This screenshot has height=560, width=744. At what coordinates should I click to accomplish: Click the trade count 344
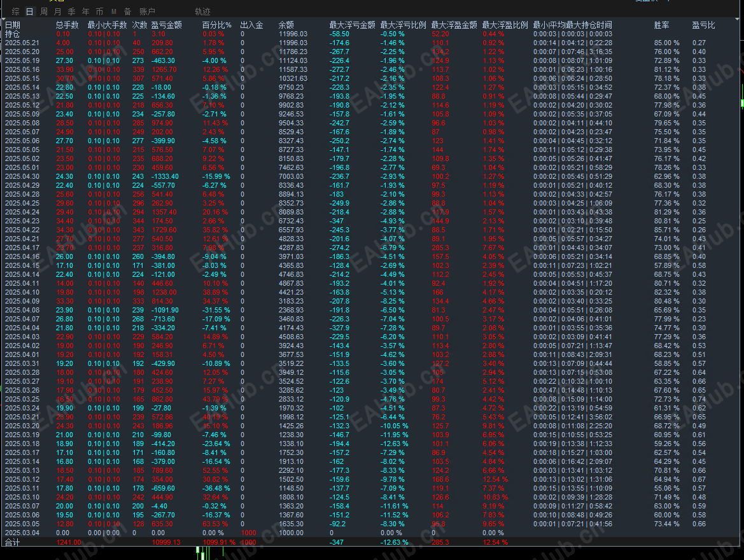pos(138,221)
